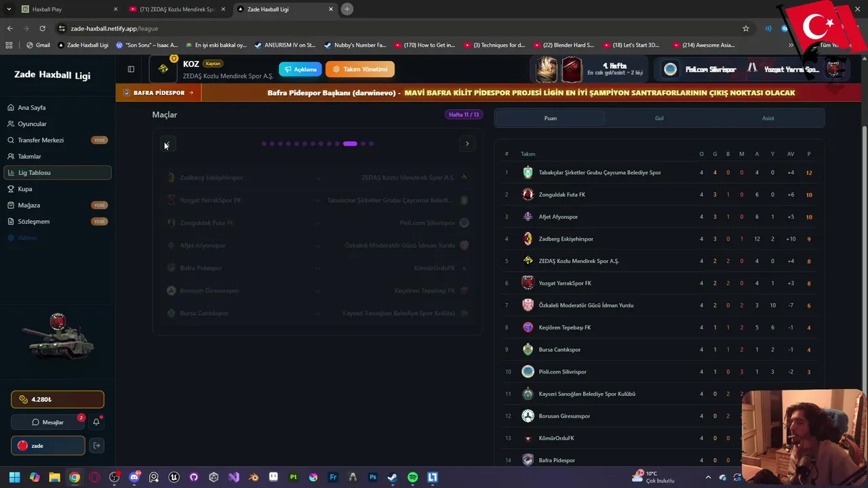Select the KömürOrduFK row text
868x488 pixels.
click(556, 439)
